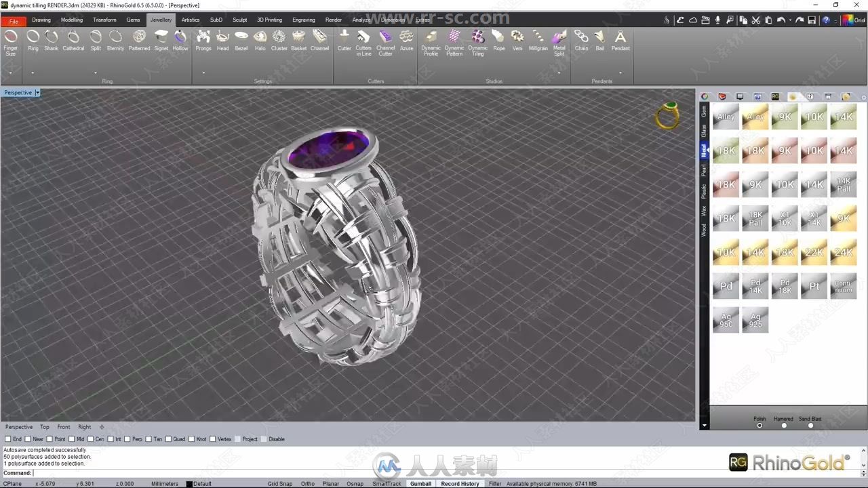The image size is (868, 488).
Task: Choose the Channel Cutter tool
Action: click(x=385, y=43)
